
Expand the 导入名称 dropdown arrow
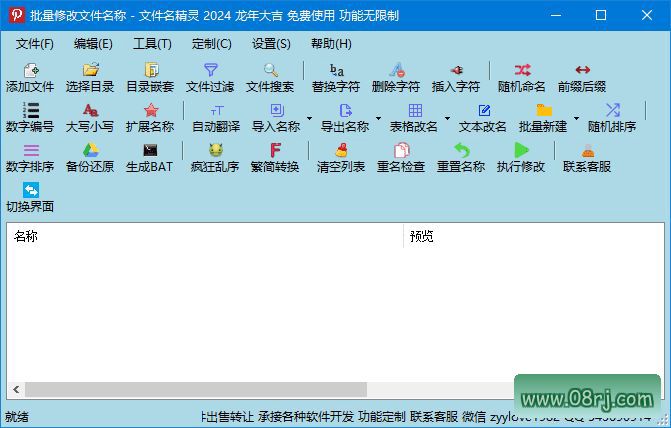[309, 118]
